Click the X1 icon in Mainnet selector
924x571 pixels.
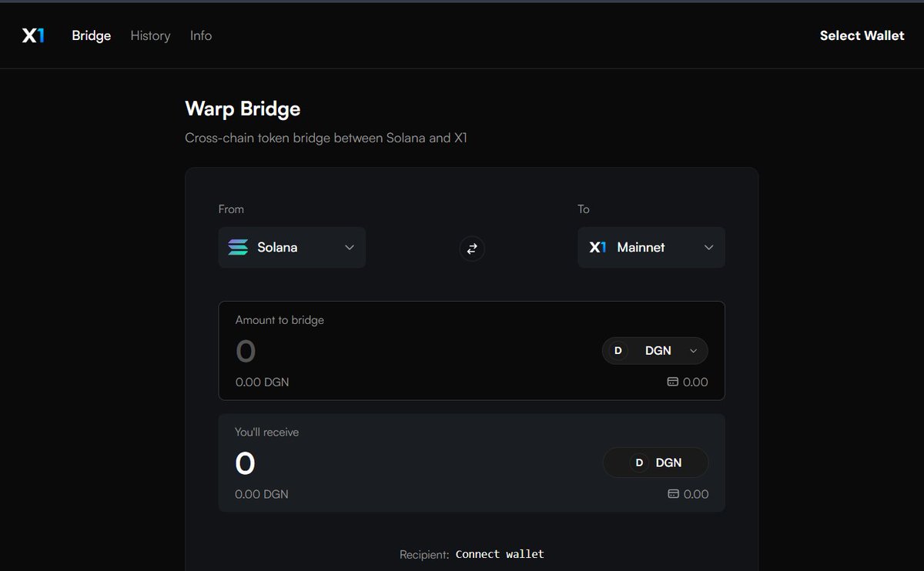pos(598,247)
